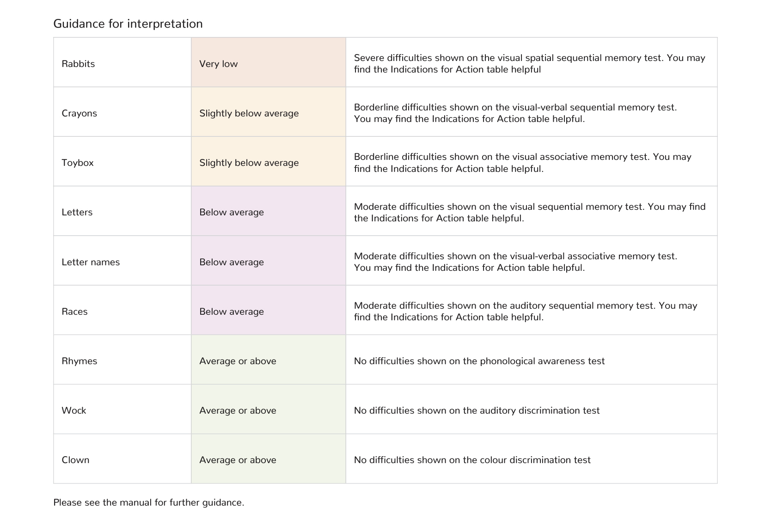
Task: Click Letter names 'Below average' rating cell
Action: [269, 261]
